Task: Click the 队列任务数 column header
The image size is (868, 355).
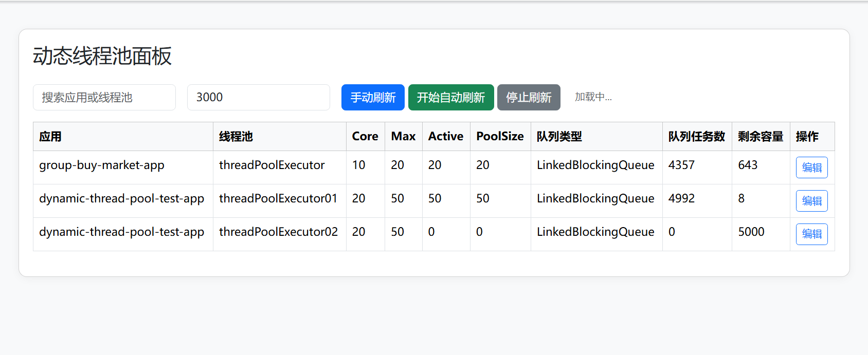Action: click(696, 137)
